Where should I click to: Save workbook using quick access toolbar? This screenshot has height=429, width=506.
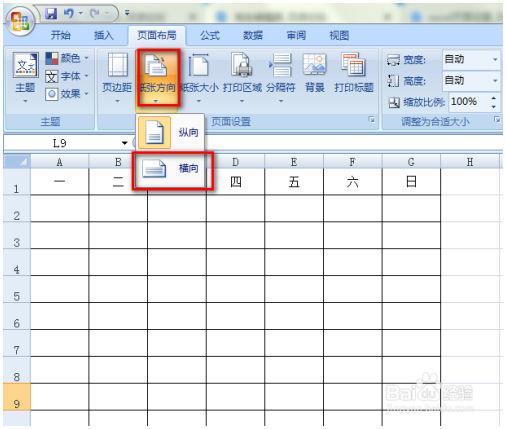point(51,14)
